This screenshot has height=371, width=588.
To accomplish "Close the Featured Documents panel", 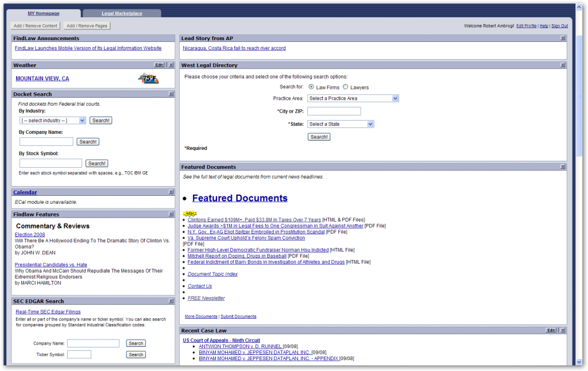I will [x=563, y=167].
